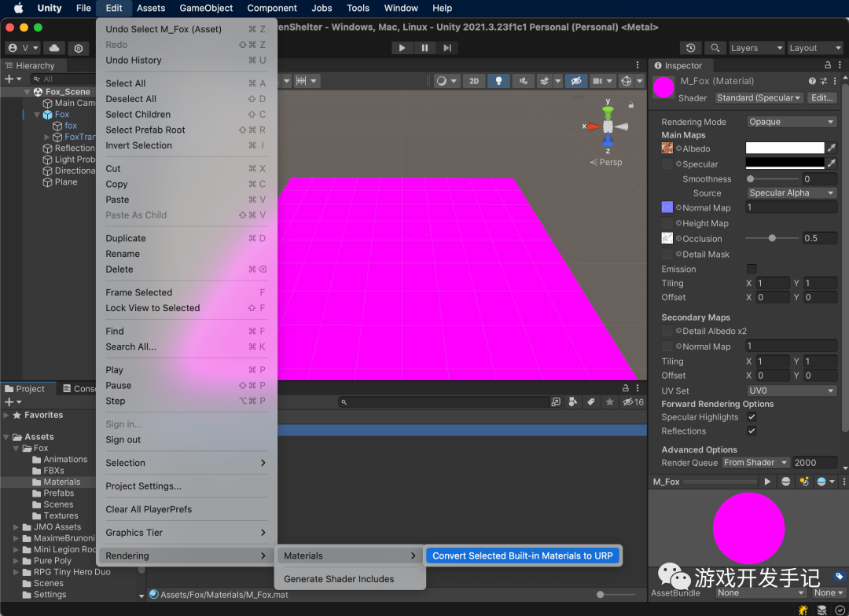
Task: Click the Render Queue 2000 field
Action: pos(814,463)
